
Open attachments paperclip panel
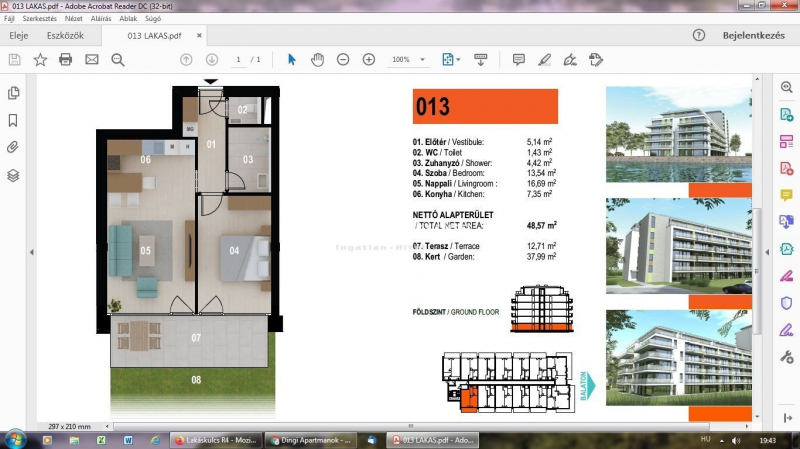pos(13,147)
